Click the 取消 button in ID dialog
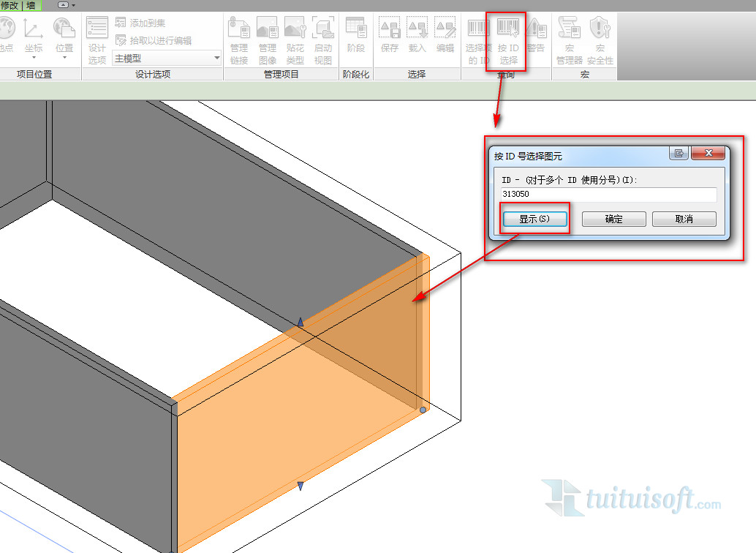 pyautogui.click(x=684, y=219)
